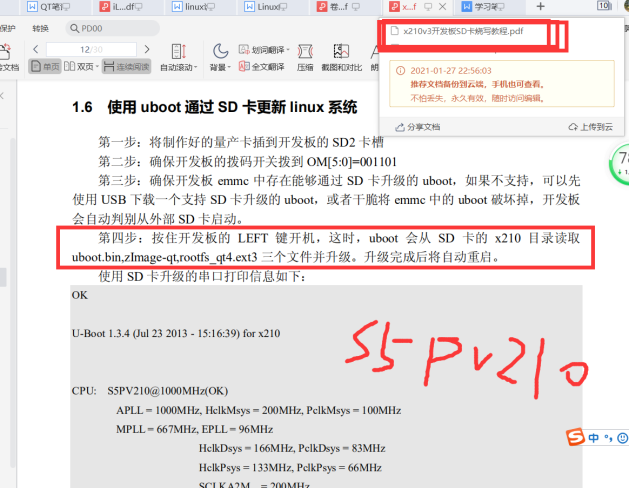Close the active x...f PDF tab

(x=442, y=6)
